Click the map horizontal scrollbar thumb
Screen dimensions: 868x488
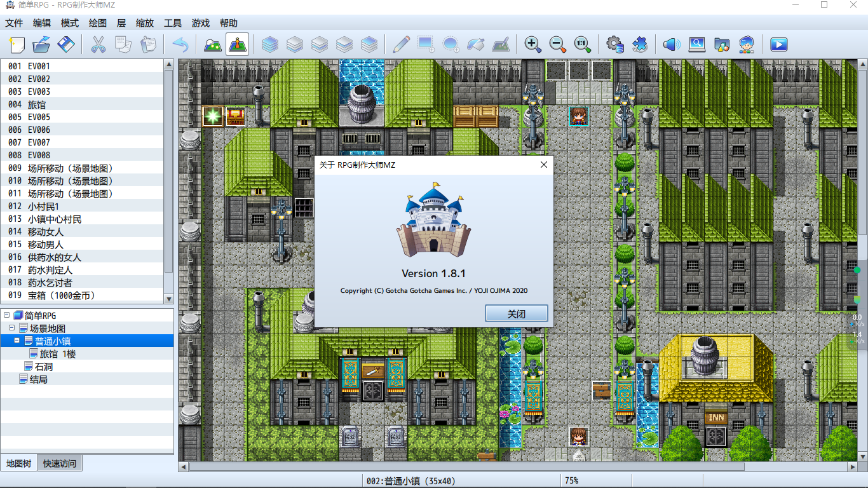[466, 466]
